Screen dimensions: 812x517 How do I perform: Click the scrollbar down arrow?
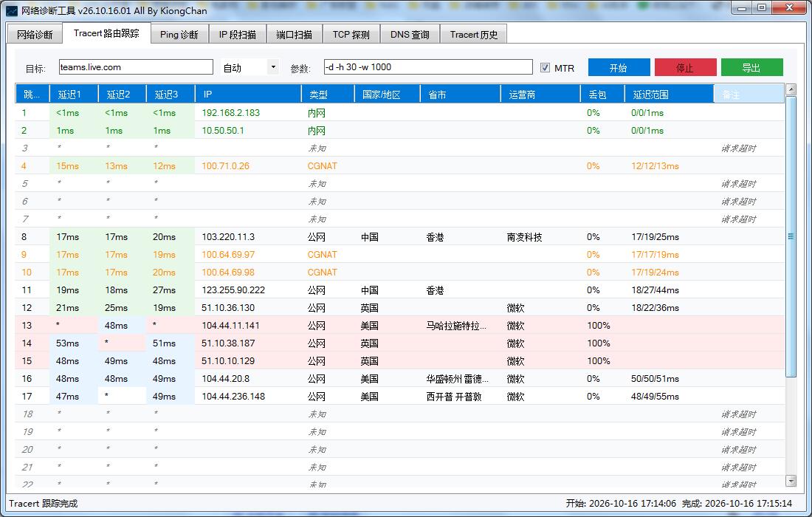791,481
